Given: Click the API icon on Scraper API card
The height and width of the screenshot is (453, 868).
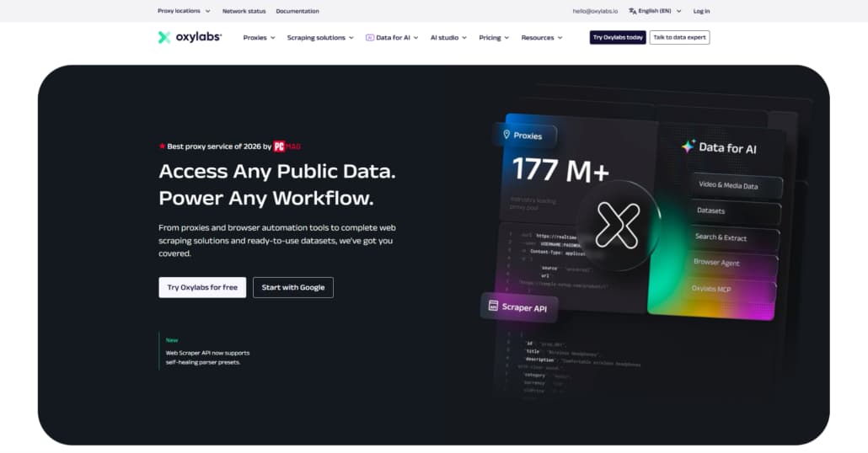Looking at the screenshot, I should (x=493, y=306).
